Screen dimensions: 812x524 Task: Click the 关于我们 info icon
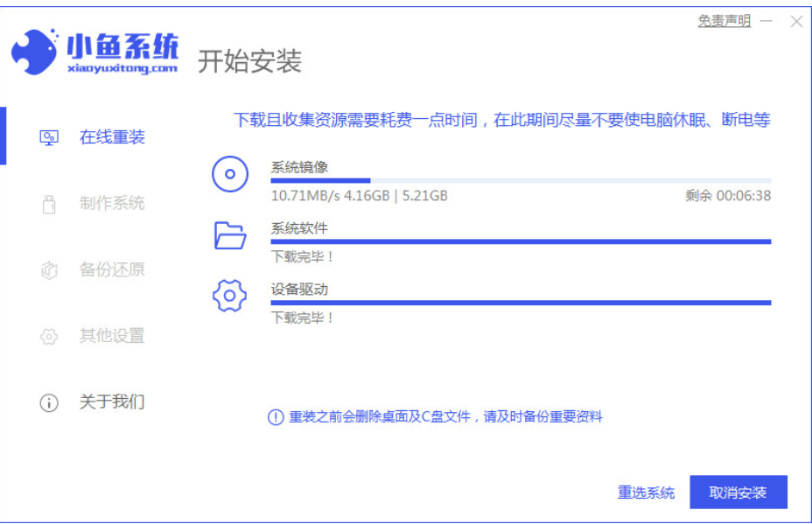(x=48, y=402)
